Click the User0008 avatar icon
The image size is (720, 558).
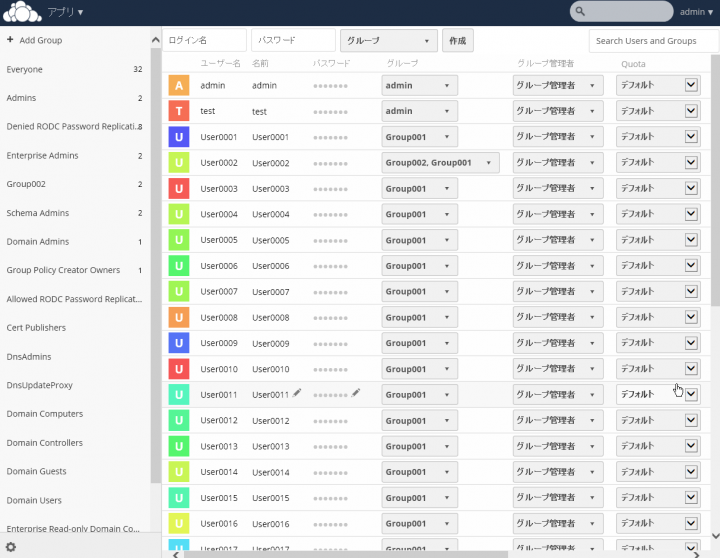click(179, 317)
